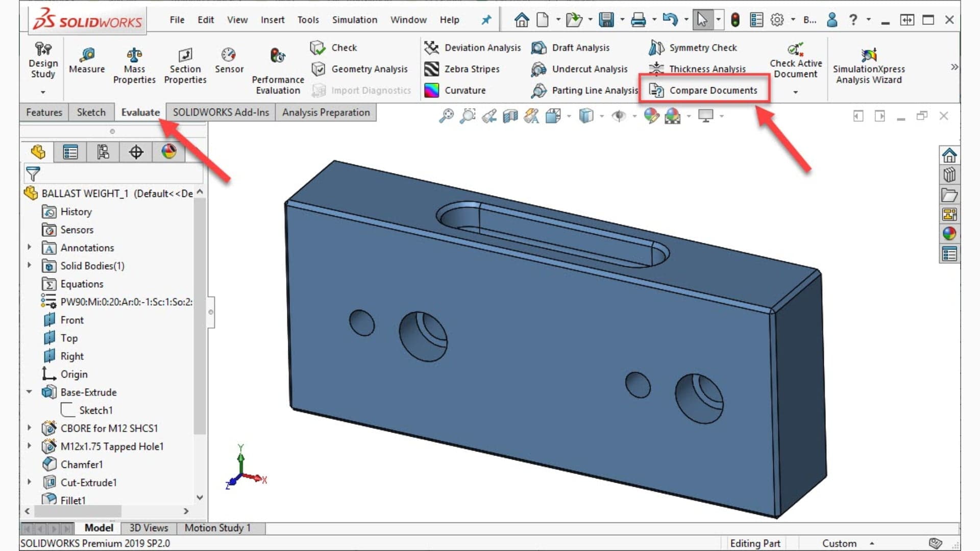This screenshot has height=551, width=980.
Task: Toggle Hide/Show Items eye icon
Action: tap(619, 116)
